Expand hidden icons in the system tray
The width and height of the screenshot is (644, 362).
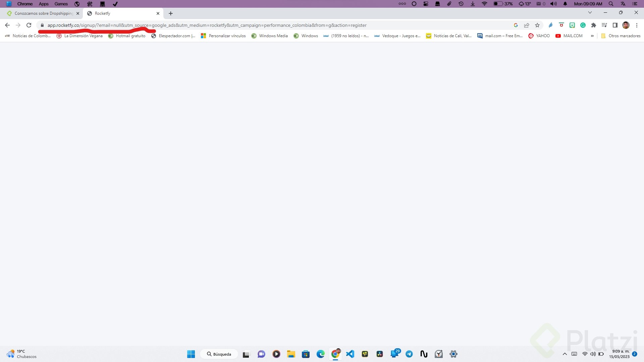click(565, 354)
